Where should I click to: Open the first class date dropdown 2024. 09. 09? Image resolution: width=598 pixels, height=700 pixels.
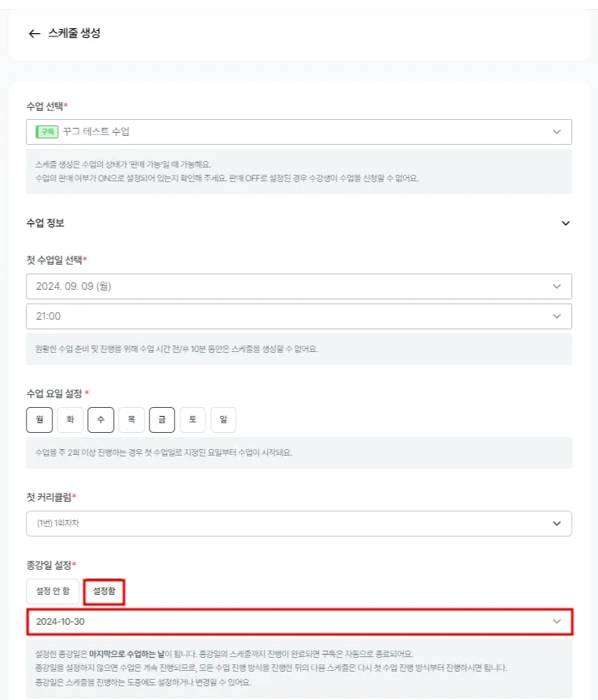[x=298, y=286]
